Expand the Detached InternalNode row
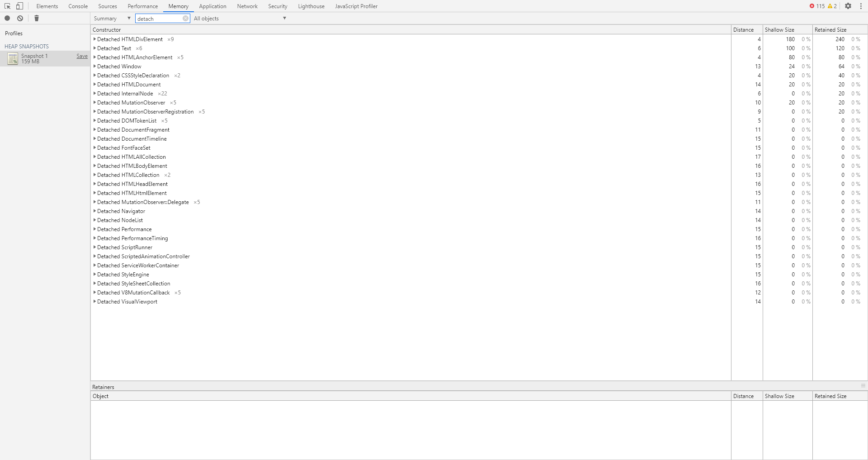This screenshot has height=460, width=868. pos(94,94)
